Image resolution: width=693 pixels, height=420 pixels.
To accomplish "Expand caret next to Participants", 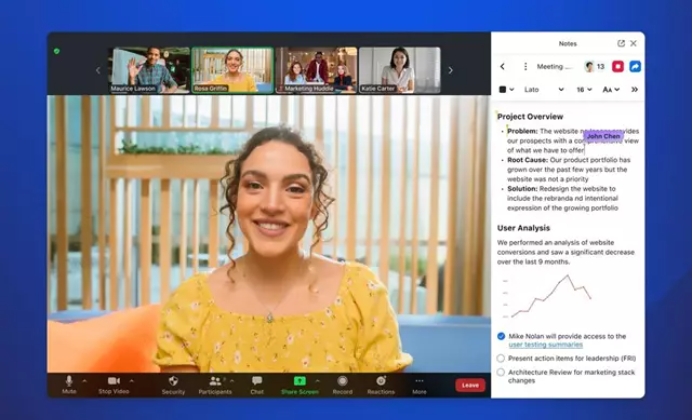I will (x=232, y=381).
